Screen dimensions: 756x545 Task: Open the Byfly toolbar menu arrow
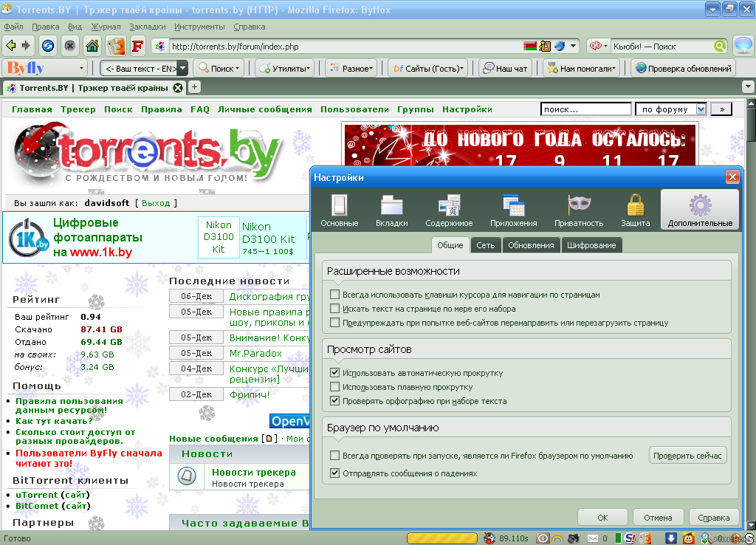[x=81, y=69]
